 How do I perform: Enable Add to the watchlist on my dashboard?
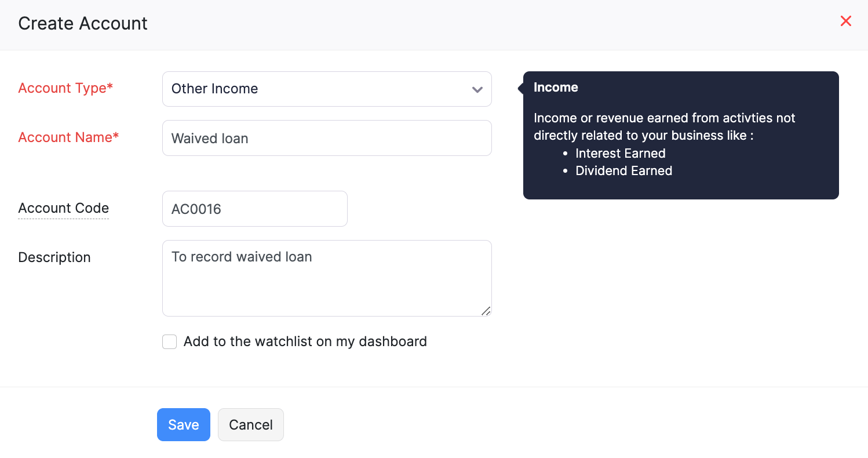(169, 341)
